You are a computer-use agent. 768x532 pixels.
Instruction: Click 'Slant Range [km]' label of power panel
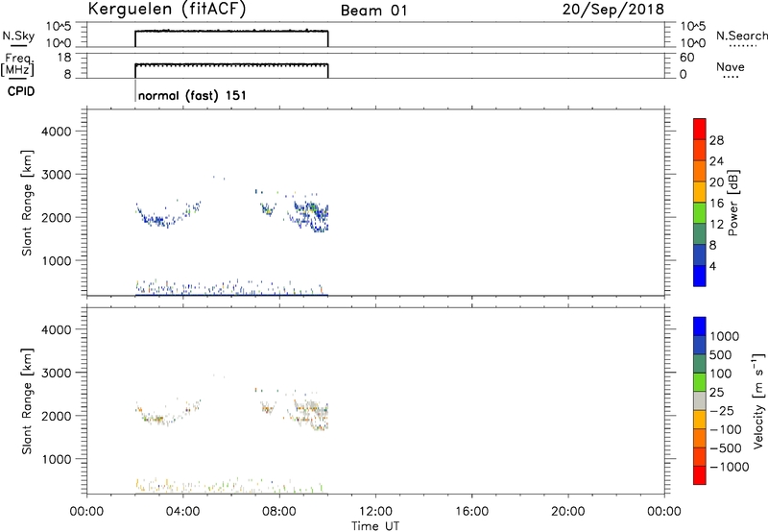tap(27, 203)
